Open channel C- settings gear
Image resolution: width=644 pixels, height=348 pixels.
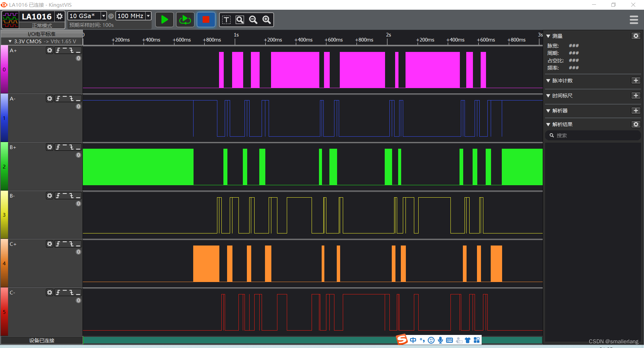(x=50, y=292)
